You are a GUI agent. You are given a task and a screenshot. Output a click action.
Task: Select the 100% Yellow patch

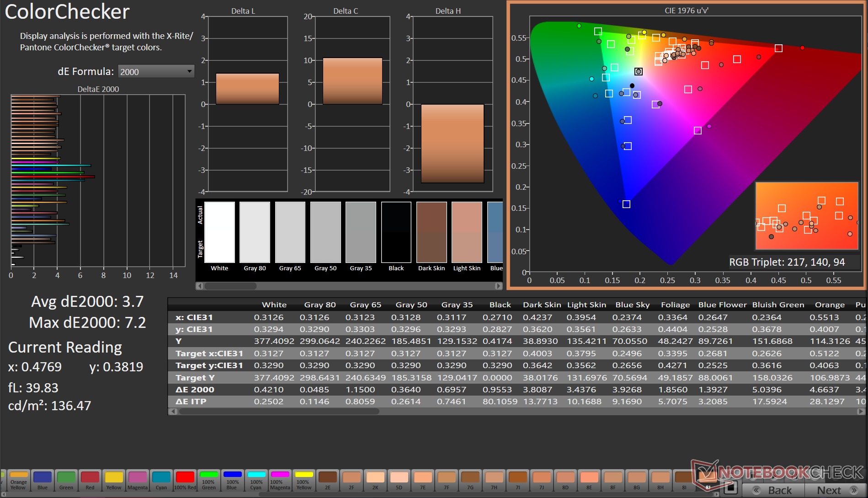click(x=304, y=481)
